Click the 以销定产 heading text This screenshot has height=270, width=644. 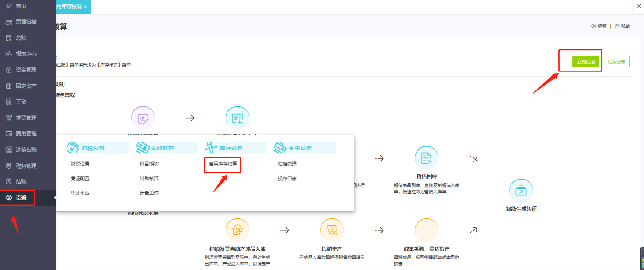pyautogui.click(x=332, y=249)
